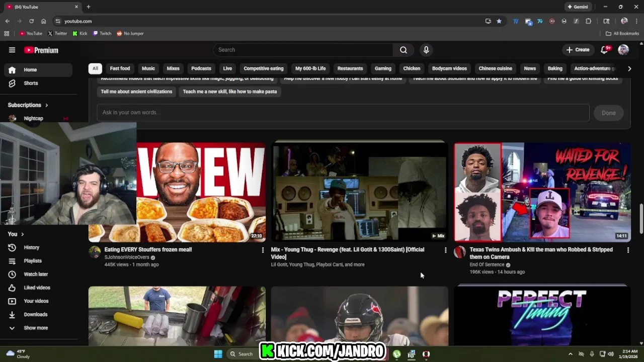Start voice search with the microphone icon
This screenshot has width=644, height=362.
point(426,50)
